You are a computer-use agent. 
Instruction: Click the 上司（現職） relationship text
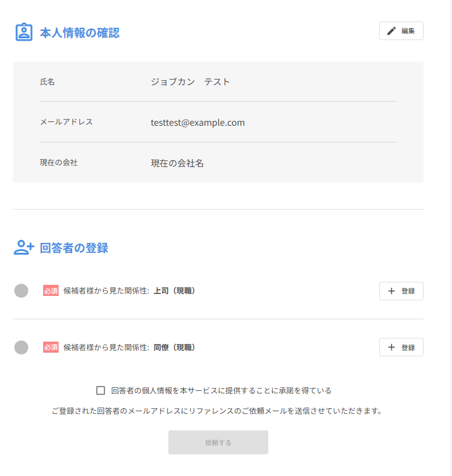[x=175, y=291]
